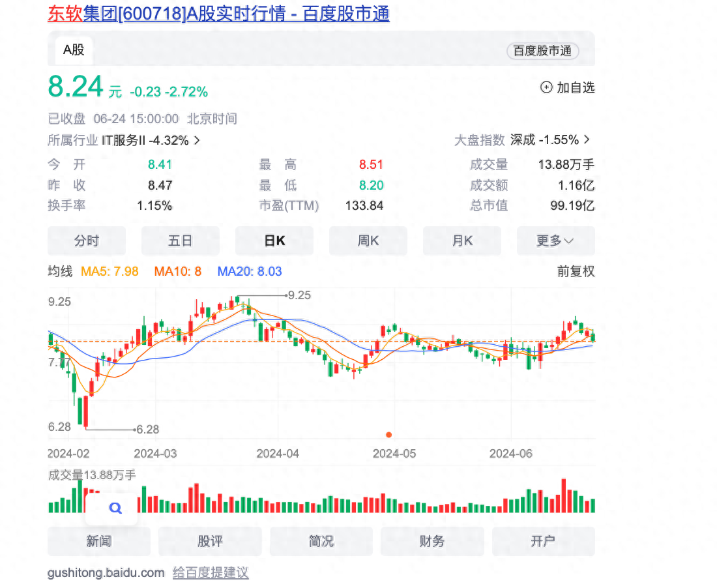Image resolution: width=717 pixels, height=588 pixels.
Task: Click the 最高 value 8.51
Action: click(371, 165)
